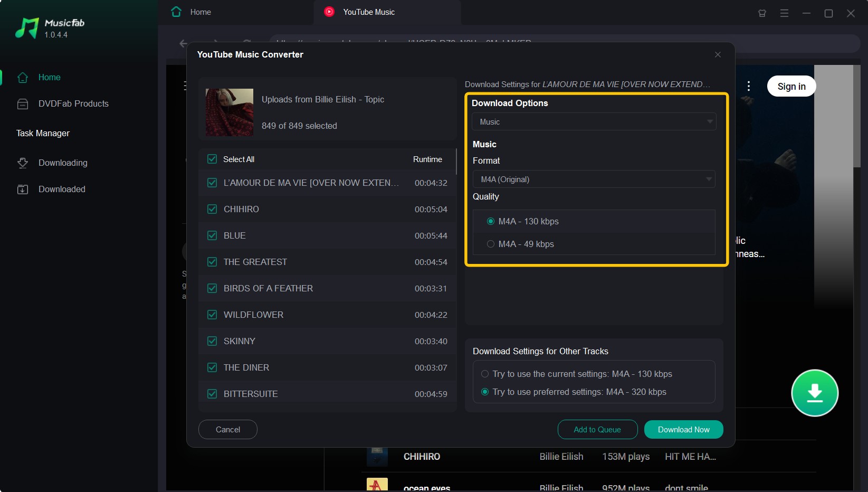Uncheck the BLUE track checkbox
868x492 pixels.
[212, 235]
